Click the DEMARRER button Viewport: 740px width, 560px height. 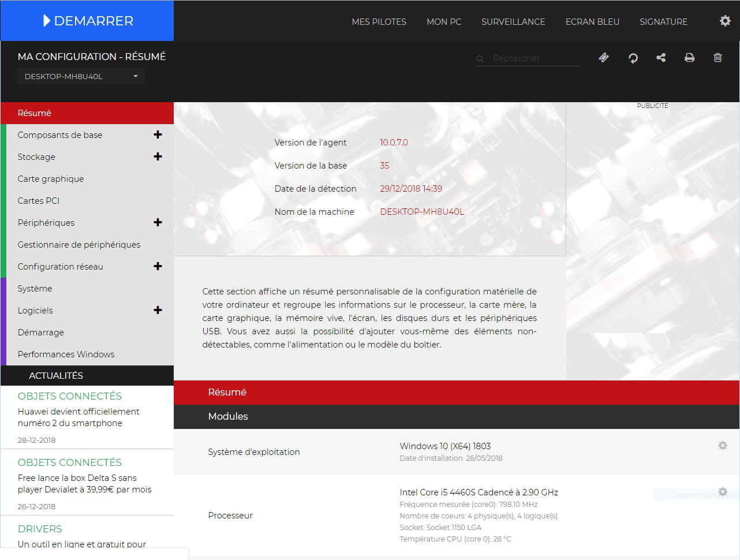click(87, 21)
